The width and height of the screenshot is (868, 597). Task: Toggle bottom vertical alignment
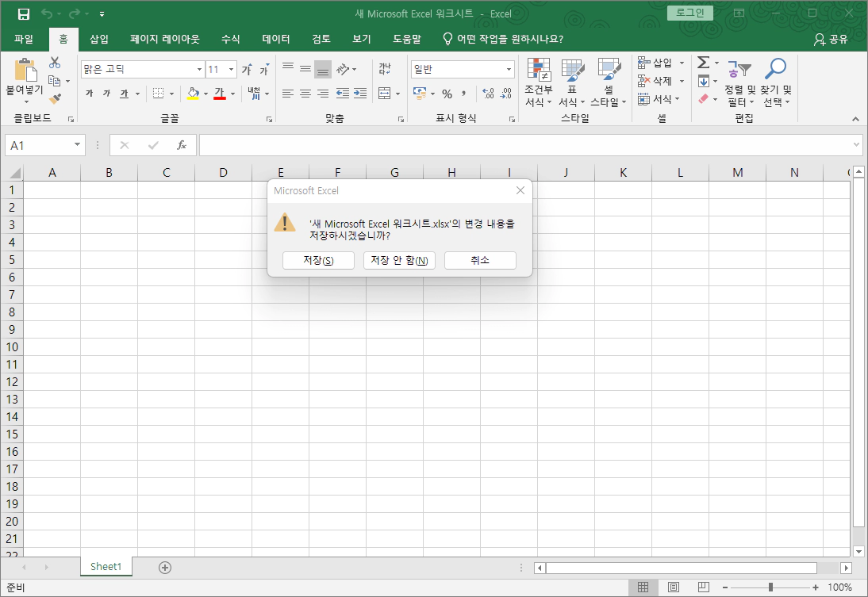click(323, 69)
